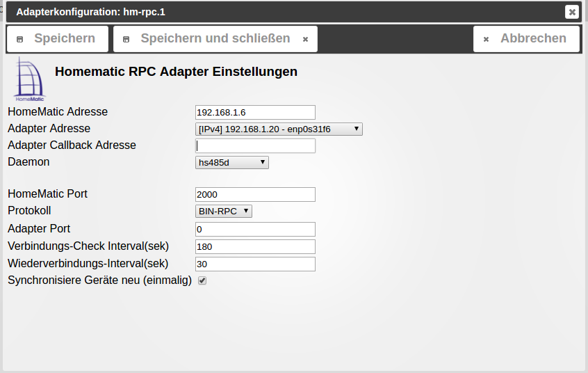Screen dimensions: 588x373
Task: Click the x icon in Abbrechen button
Action: (x=486, y=39)
